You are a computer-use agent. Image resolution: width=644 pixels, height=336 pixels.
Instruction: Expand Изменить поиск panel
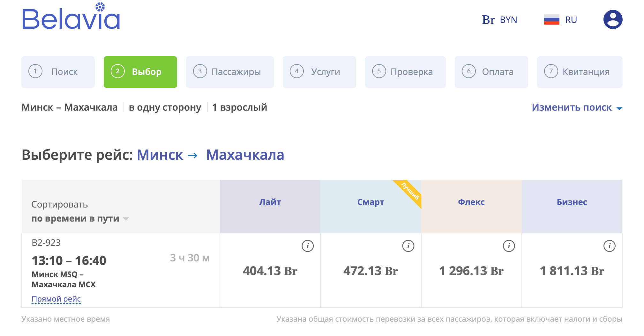(x=577, y=107)
